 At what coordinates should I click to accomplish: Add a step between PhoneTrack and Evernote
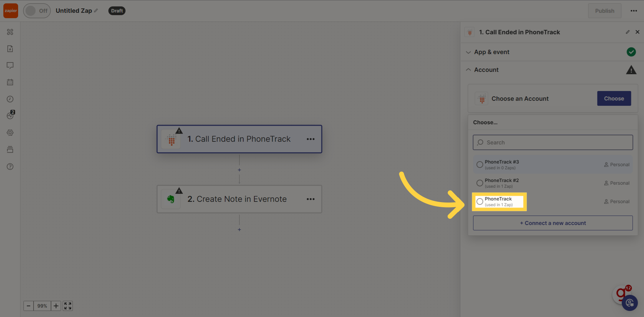[x=239, y=170]
